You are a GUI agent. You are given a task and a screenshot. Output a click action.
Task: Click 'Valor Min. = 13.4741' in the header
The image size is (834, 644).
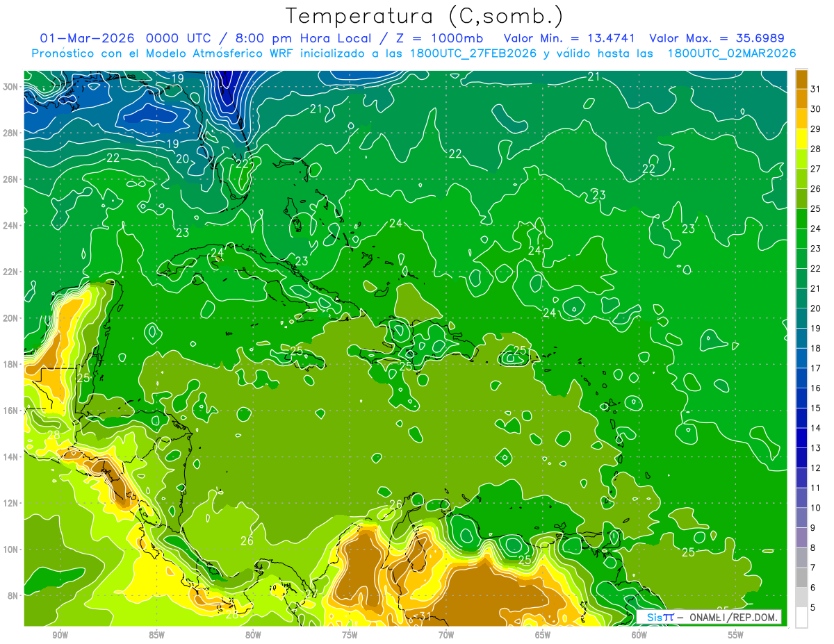click(570, 38)
